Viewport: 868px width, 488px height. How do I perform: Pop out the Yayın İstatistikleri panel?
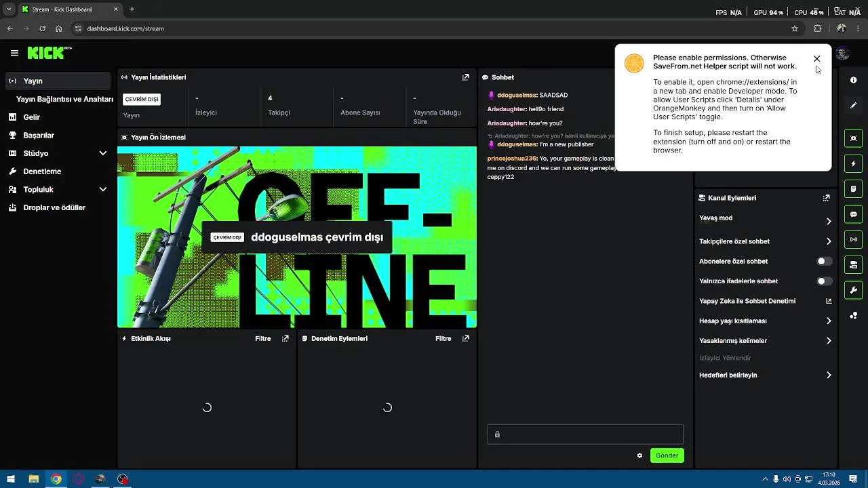pos(465,77)
